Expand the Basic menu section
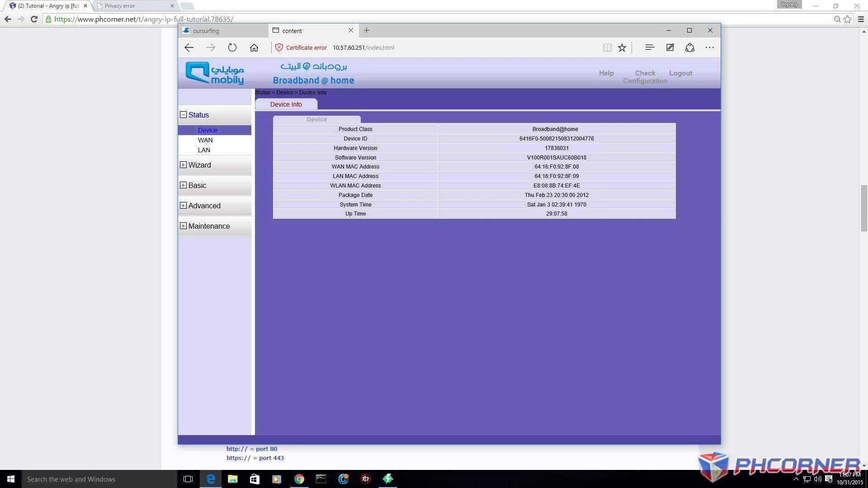This screenshot has width=868, height=488. [183, 185]
